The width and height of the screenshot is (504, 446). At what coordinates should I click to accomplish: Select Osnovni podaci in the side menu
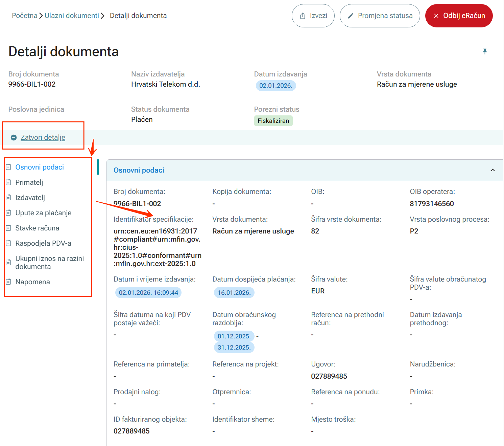[x=40, y=167]
